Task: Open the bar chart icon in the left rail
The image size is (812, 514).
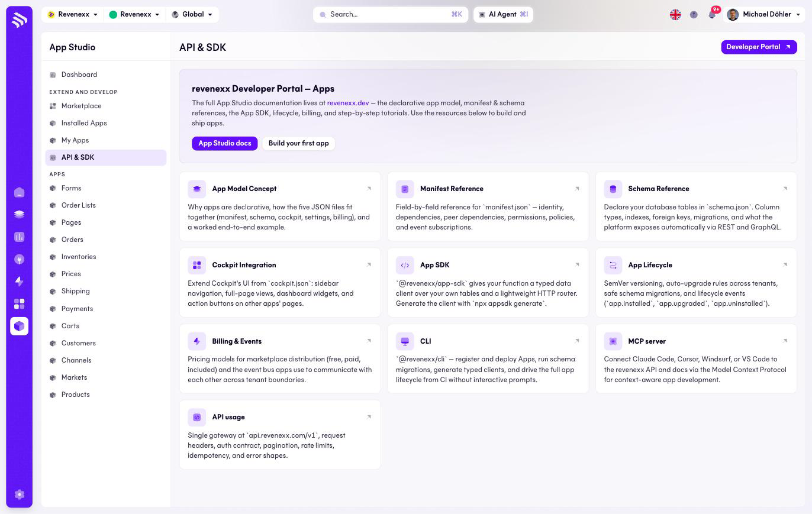Action: 19,237
